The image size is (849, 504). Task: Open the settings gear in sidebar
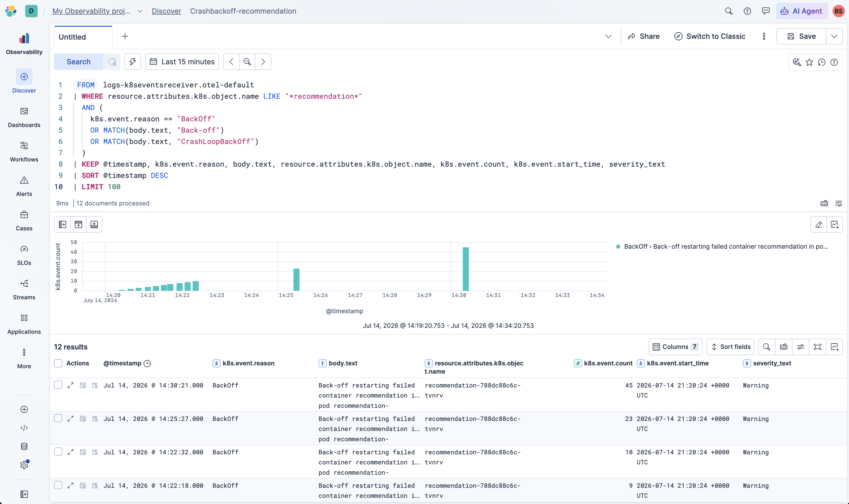tap(24, 465)
